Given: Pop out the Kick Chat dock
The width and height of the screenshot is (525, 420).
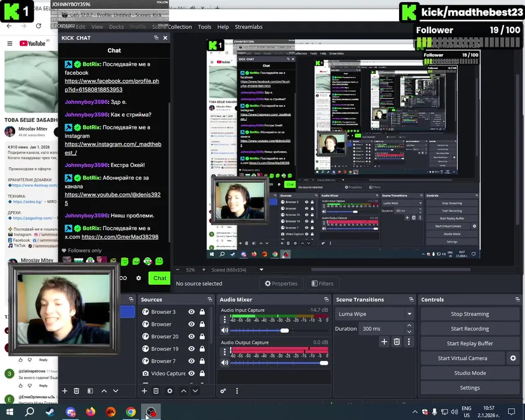Looking at the screenshot, I should pyautogui.click(x=156, y=38).
